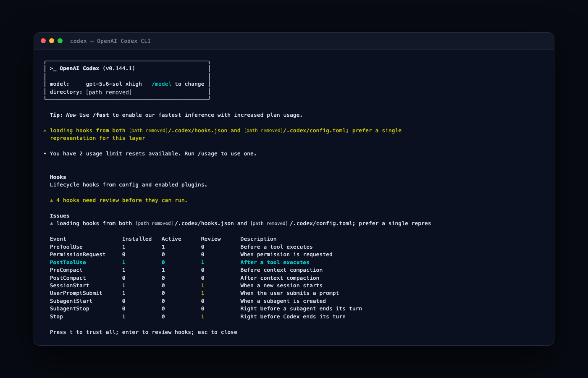Click the description 'When a new session starts'
This screenshot has width=588, height=378.
click(x=281, y=286)
